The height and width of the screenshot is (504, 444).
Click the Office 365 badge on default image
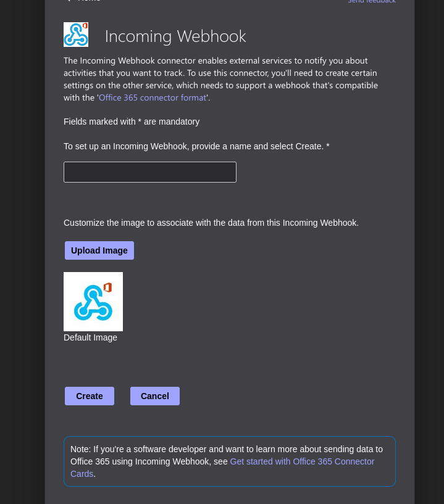coord(107,287)
